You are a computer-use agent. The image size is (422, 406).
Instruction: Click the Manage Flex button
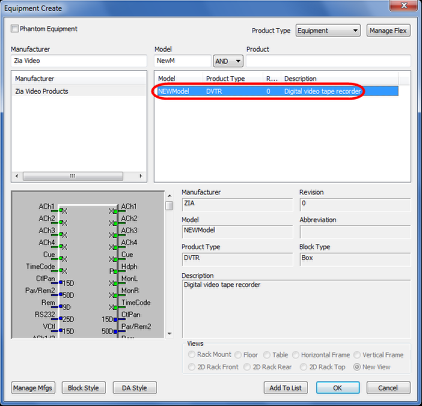click(x=388, y=31)
